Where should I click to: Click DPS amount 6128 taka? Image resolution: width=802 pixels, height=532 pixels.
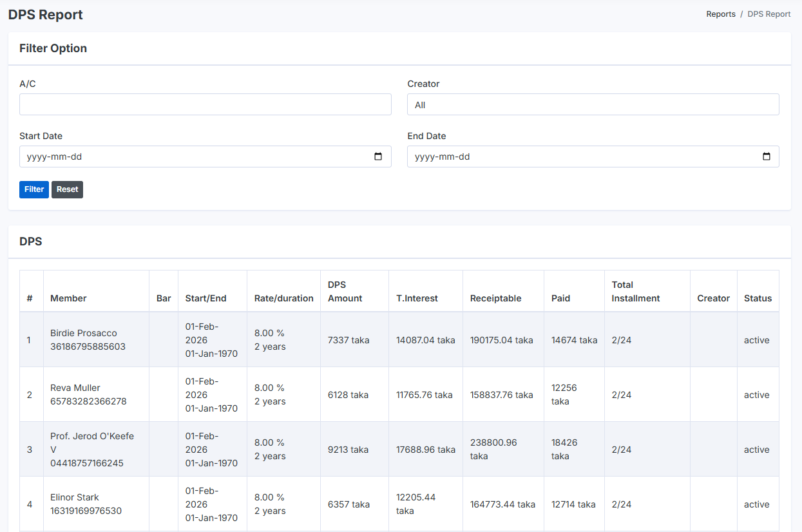tap(348, 395)
